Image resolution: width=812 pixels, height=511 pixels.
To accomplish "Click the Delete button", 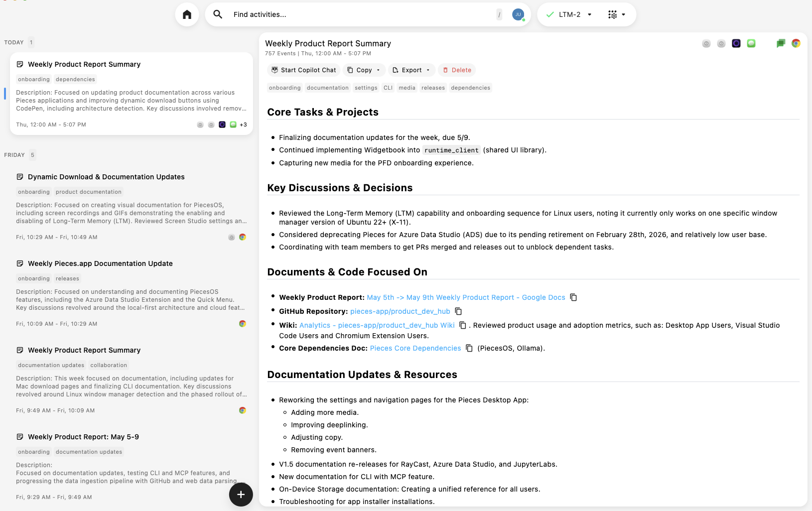I will pos(457,70).
